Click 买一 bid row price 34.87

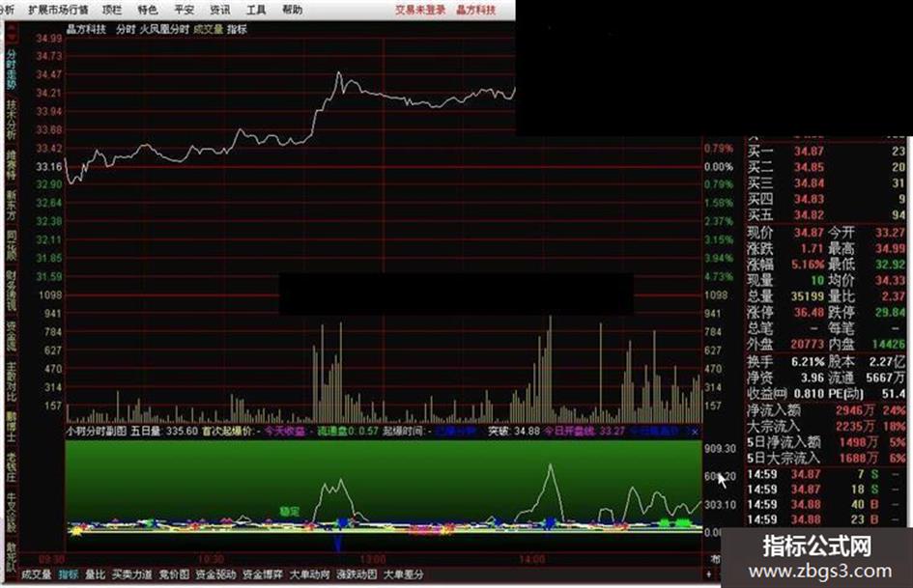[810, 152]
